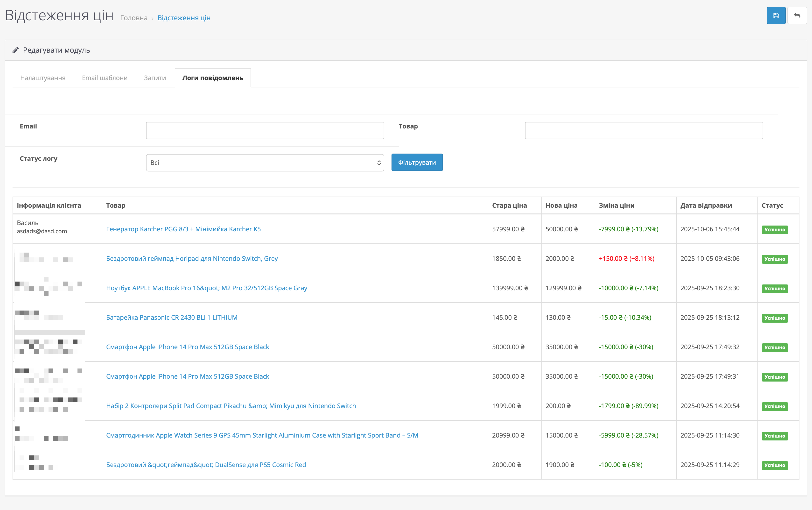This screenshot has height=510, width=812.
Task: Open the MacBook Pro 16 product link
Action: tap(206, 288)
